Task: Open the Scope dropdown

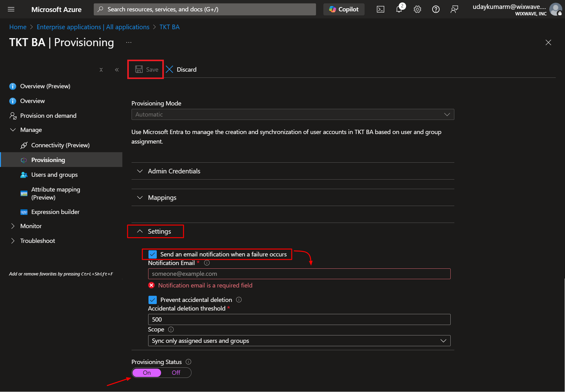Action: 299,341
